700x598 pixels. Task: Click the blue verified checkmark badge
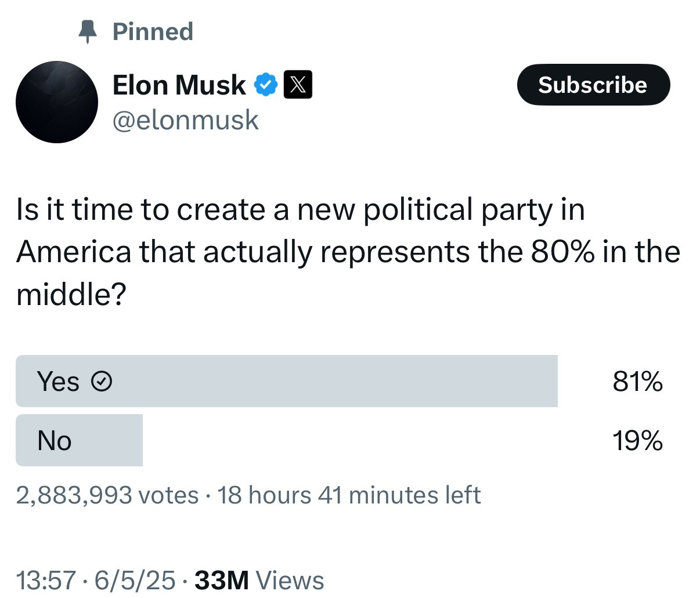click(x=266, y=85)
